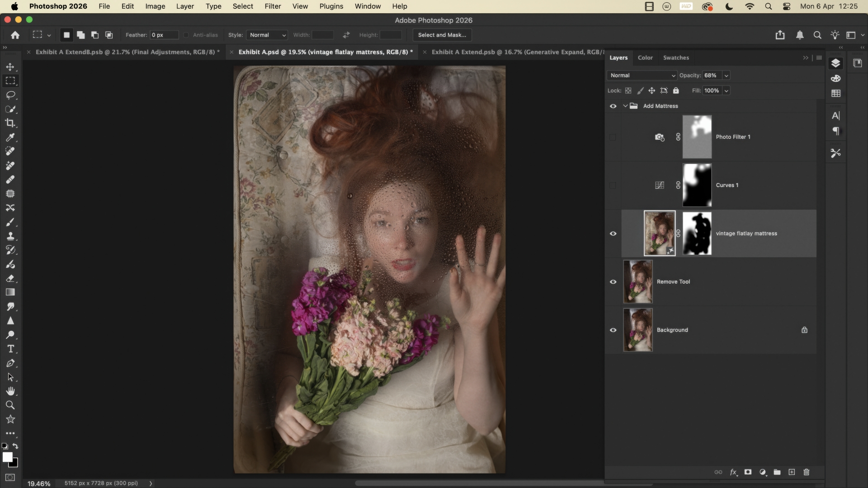868x488 pixels.
Task: Delete layer using trash icon
Action: tap(806, 472)
